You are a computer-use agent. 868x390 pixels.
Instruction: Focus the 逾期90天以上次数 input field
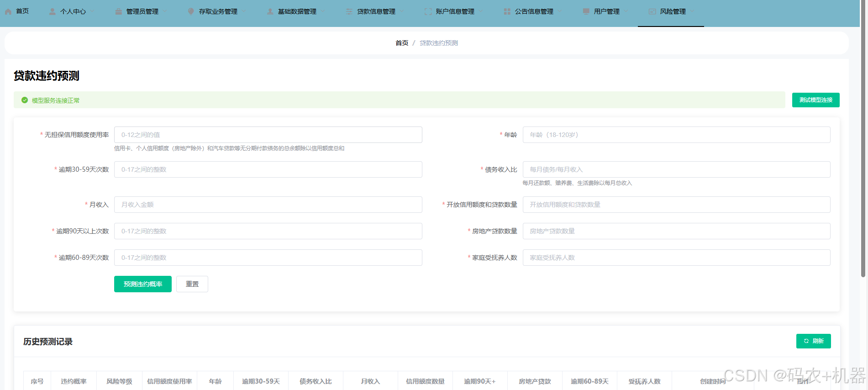pyautogui.click(x=268, y=231)
